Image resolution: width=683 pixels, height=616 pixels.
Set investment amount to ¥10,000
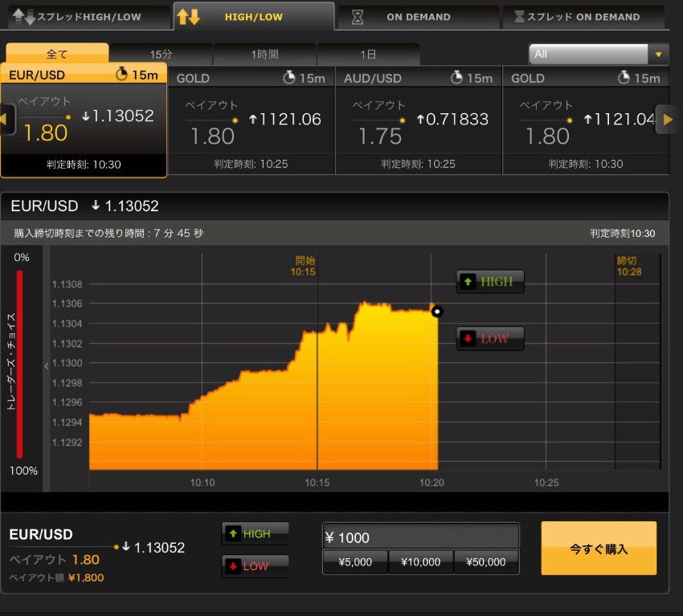point(421,562)
